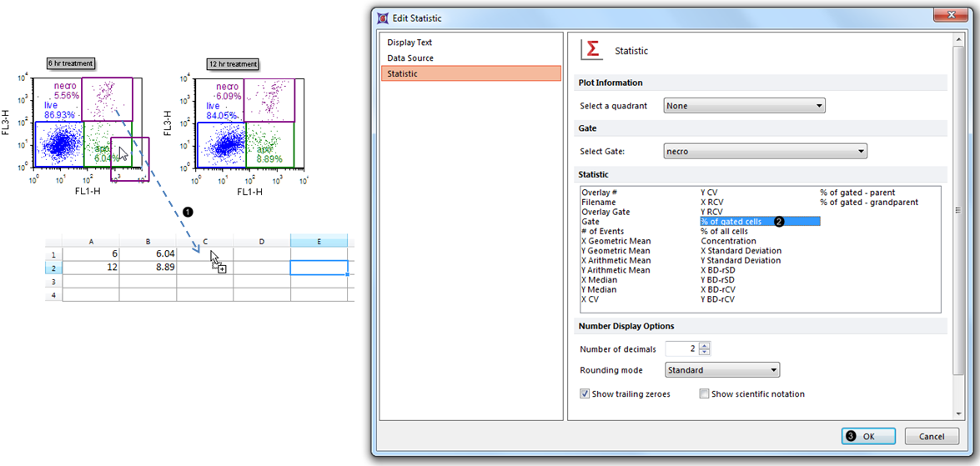
Task: Toggle Show trailing zeroes checkbox
Action: pos(585,394)
